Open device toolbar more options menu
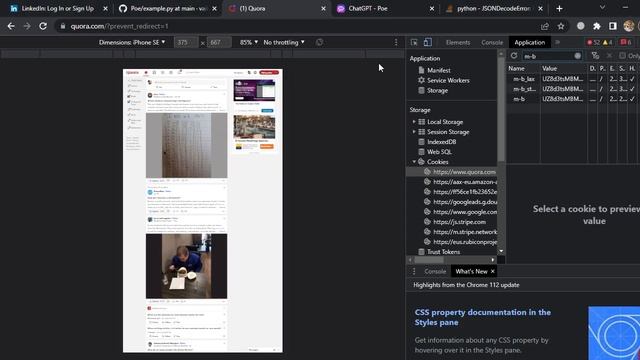Image resolution: width=640 pixels, height=360 pixels. pyautogui.click(x=396, y=42)
